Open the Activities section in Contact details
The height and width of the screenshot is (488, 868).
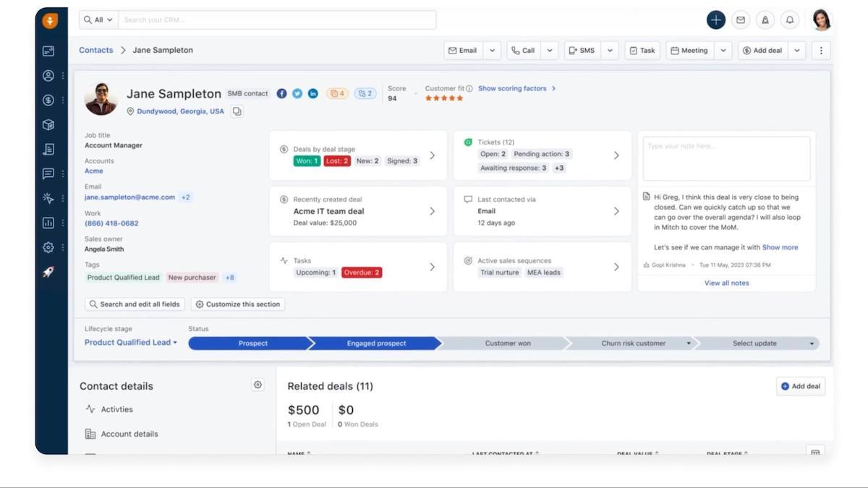pos(116,409)
